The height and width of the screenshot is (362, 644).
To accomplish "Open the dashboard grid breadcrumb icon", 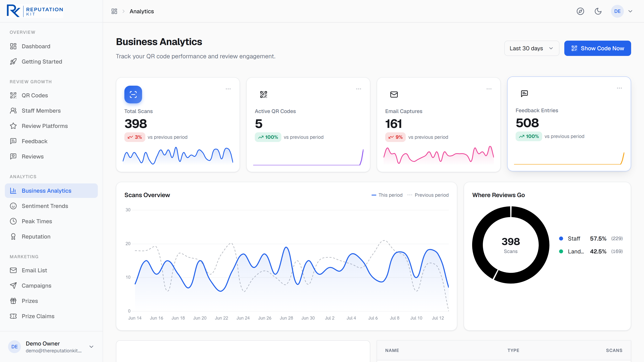I will pos(114,11).
